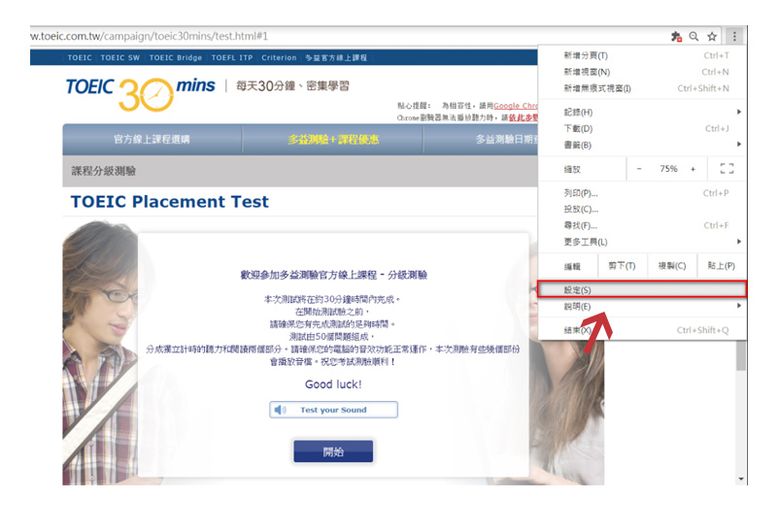Open the Chrome three-dot menu button

[x=734, y=36]
